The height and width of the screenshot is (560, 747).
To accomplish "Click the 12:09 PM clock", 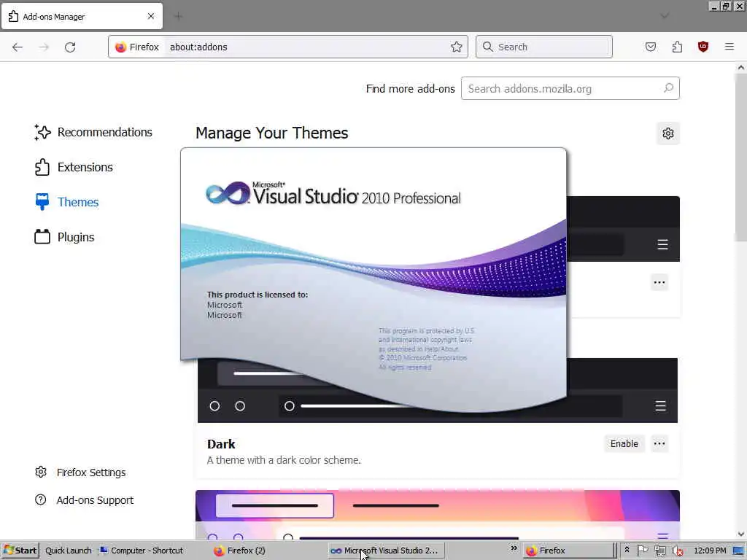I will [710, 551].
